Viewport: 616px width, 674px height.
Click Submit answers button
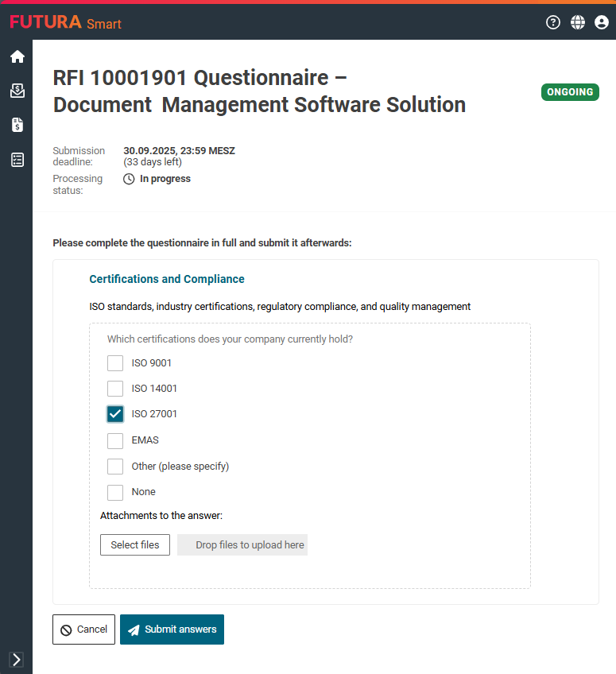point(172,629)
